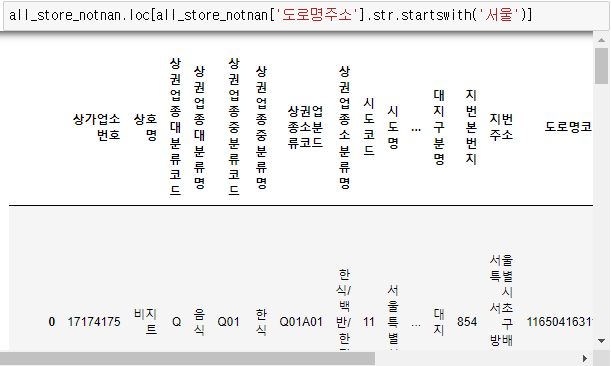Click the address cell '서울특별시 서초구 방배'
Image resolution: width=611 pixels, height=366 pixels.
(501, 301)
